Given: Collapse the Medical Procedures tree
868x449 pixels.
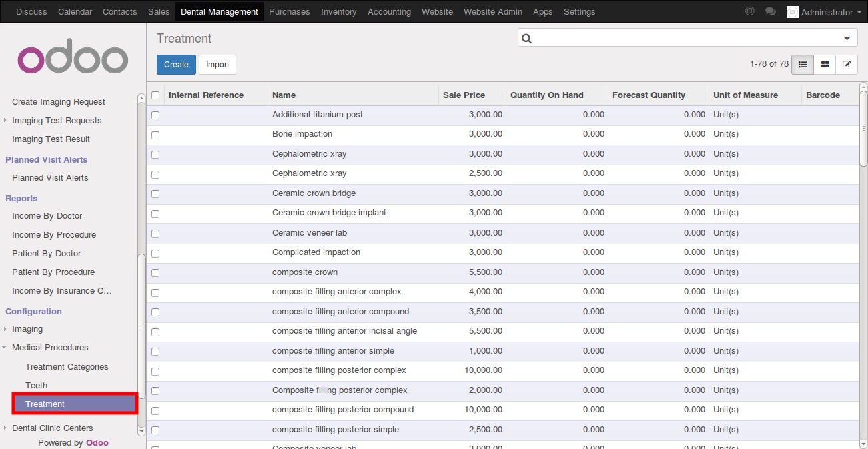Looking at the screenshot, I should (5, 348).
